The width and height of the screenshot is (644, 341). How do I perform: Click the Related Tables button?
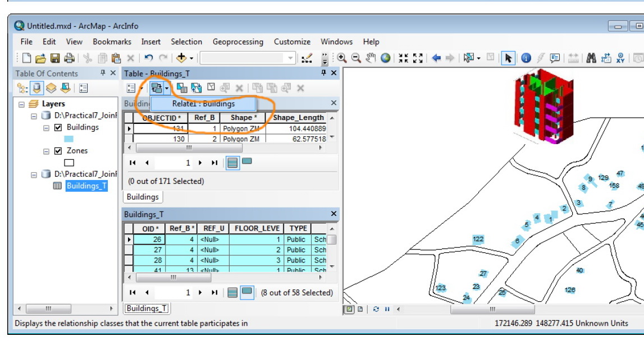tap(156, 88)
